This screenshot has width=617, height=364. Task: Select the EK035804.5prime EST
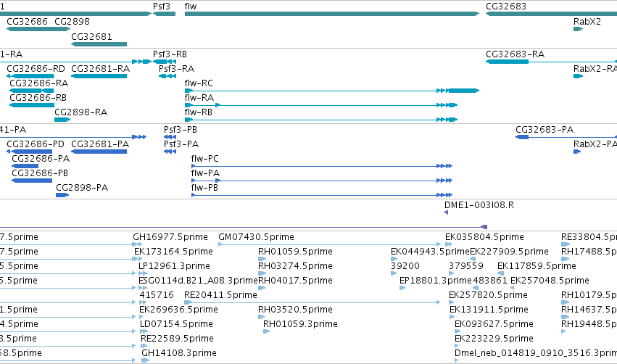pos(449,244)
